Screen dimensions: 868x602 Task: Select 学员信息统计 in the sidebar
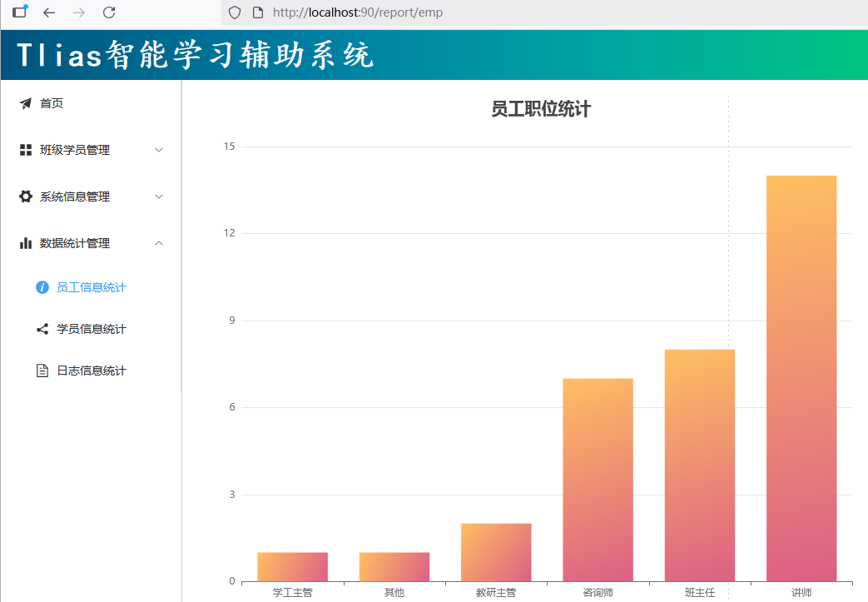pos(92,329)
